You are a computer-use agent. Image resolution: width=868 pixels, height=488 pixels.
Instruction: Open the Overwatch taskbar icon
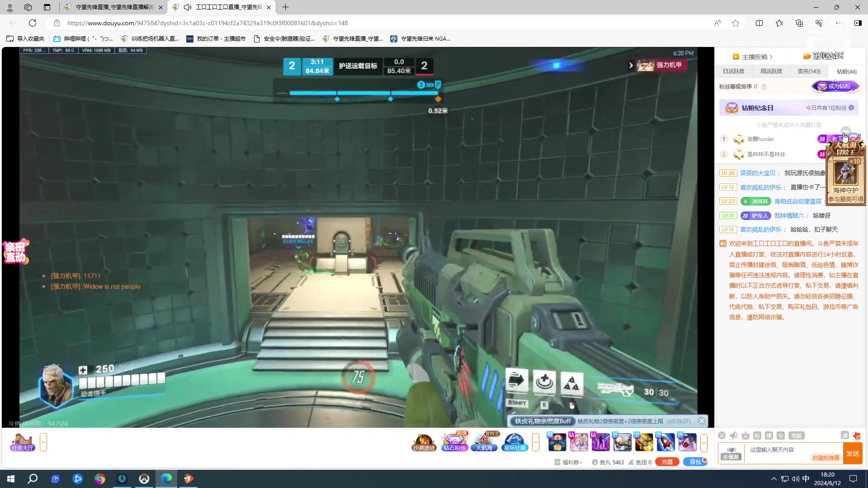coord(144,479)
